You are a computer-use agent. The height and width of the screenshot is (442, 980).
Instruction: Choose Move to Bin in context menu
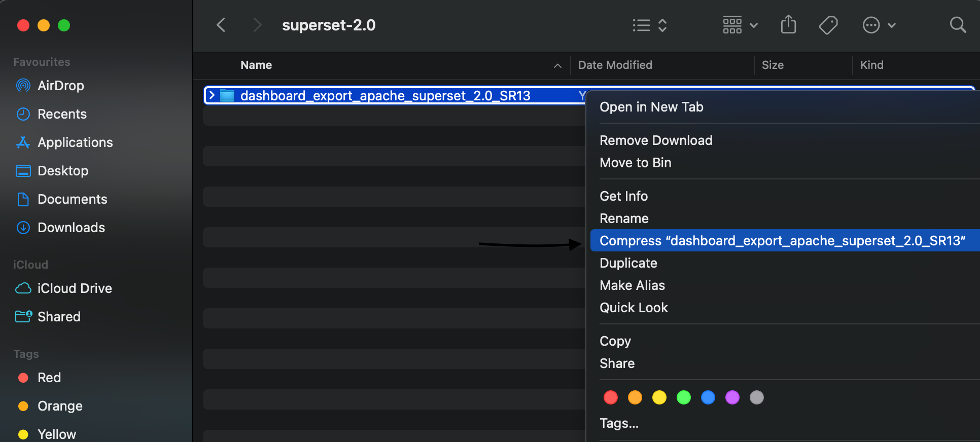point(635,163)
